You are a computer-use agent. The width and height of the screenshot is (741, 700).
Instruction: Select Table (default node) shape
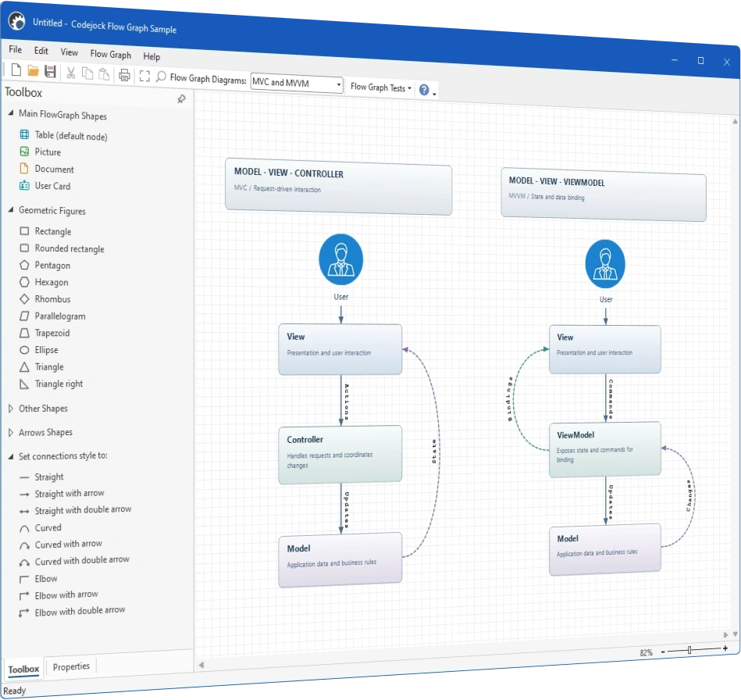pos(64,135)
